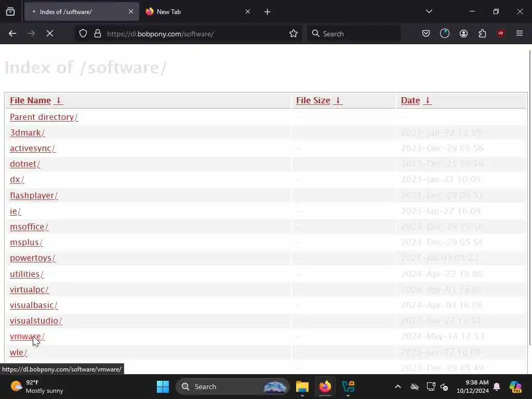Image resolution: width=532 pixels, height=399 pixels.
Task: Open the uBlock Origin extension icon
Action: click(x=501, y=33)
